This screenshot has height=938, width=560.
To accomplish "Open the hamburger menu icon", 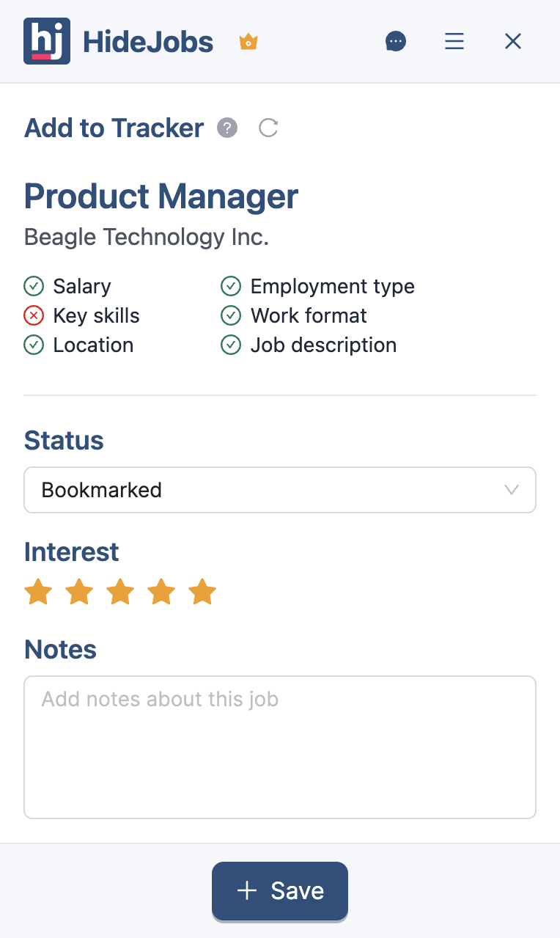I will (x=454, y=41).
